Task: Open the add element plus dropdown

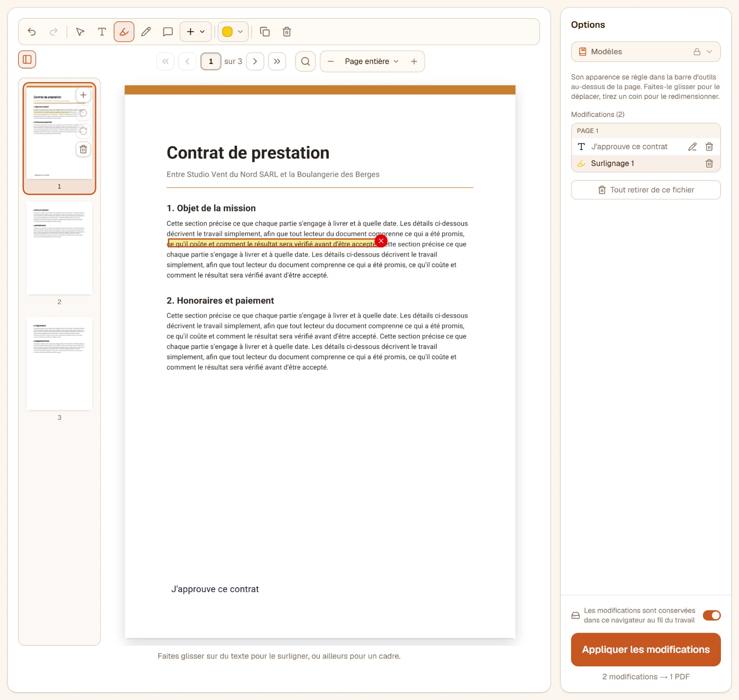Action: [195, 32]
